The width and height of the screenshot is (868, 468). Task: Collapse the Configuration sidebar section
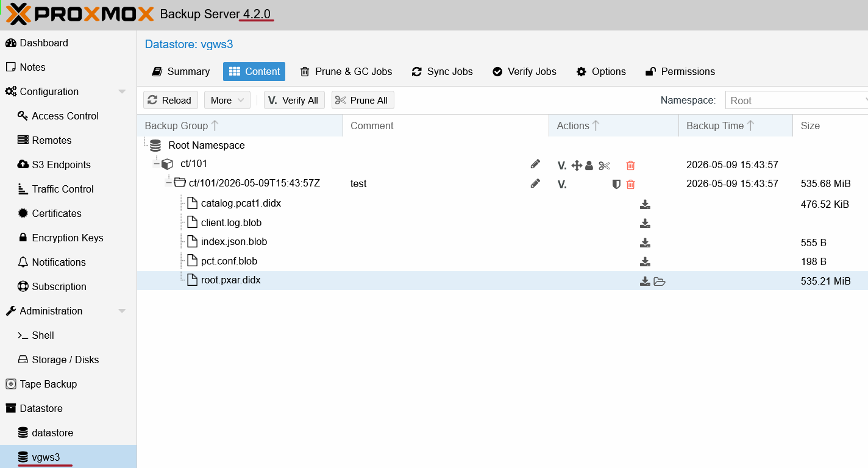122,91
